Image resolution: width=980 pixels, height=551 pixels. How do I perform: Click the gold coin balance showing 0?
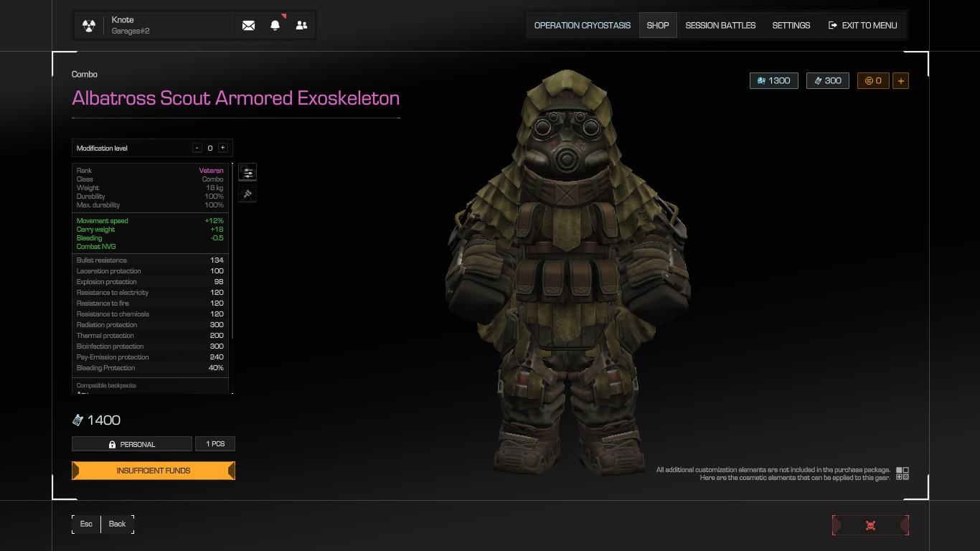[x=873, y=80]
